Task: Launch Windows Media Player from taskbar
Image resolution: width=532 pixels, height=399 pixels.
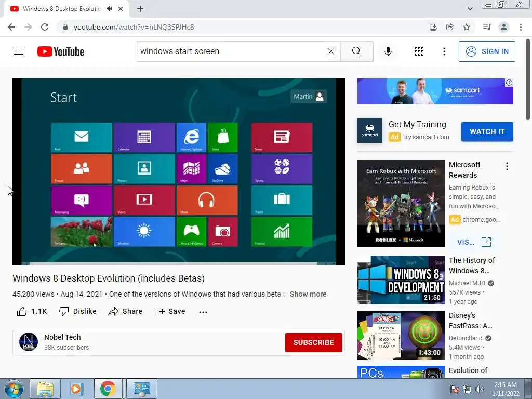Action: pyautogui.click(x=76, y=389)
